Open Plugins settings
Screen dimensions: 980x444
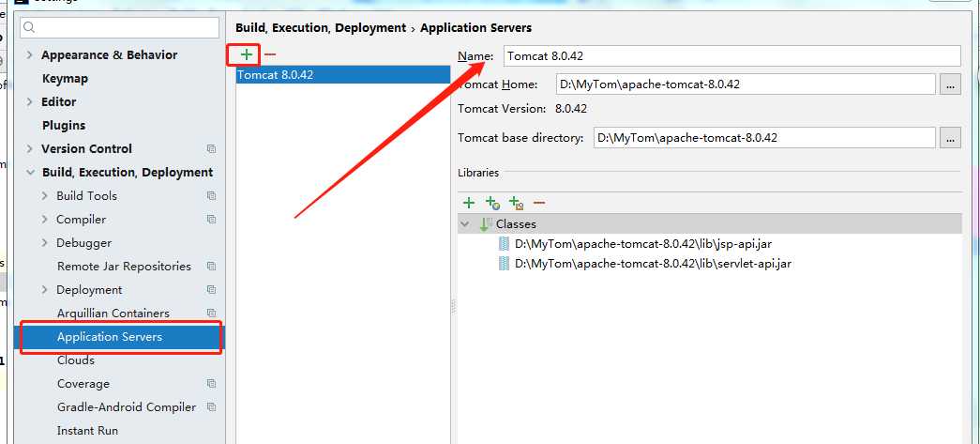64,126
